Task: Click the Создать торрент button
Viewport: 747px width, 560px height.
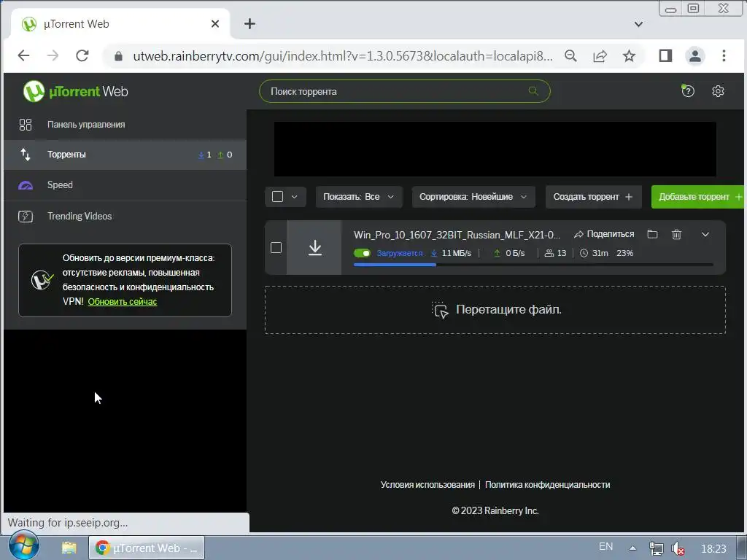Action: [x=593, y=197]
